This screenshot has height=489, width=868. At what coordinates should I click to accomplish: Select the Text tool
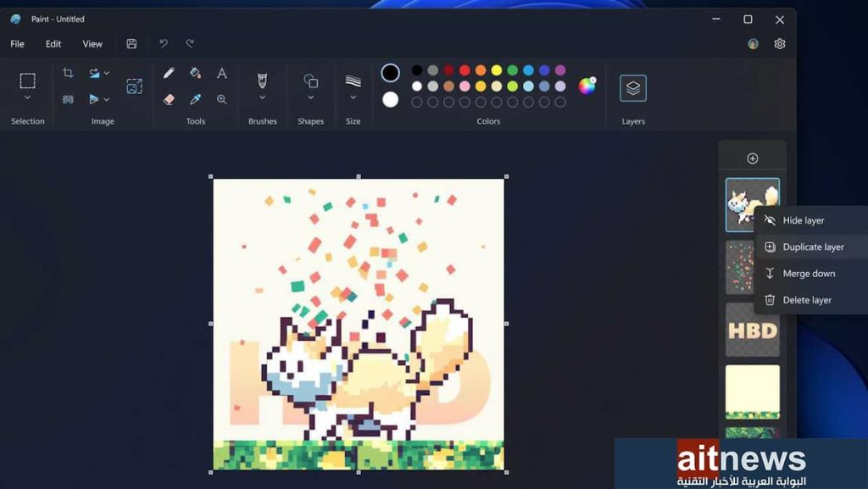coord(222,73)
